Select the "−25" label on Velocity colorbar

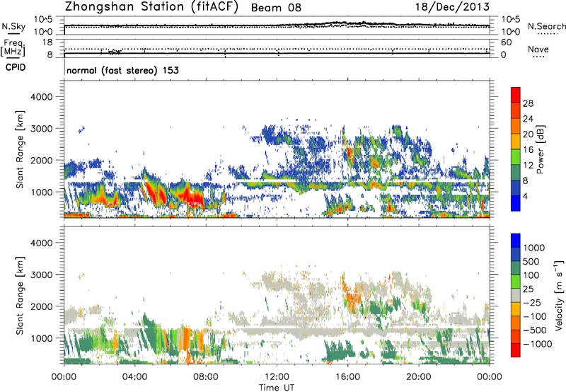point(532,302)
